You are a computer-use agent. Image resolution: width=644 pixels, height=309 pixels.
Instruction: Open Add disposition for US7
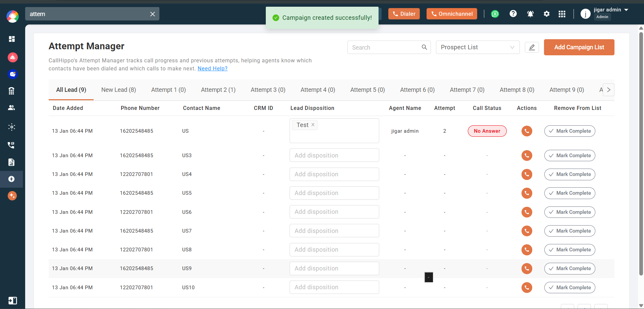click(x=334, y=231)
